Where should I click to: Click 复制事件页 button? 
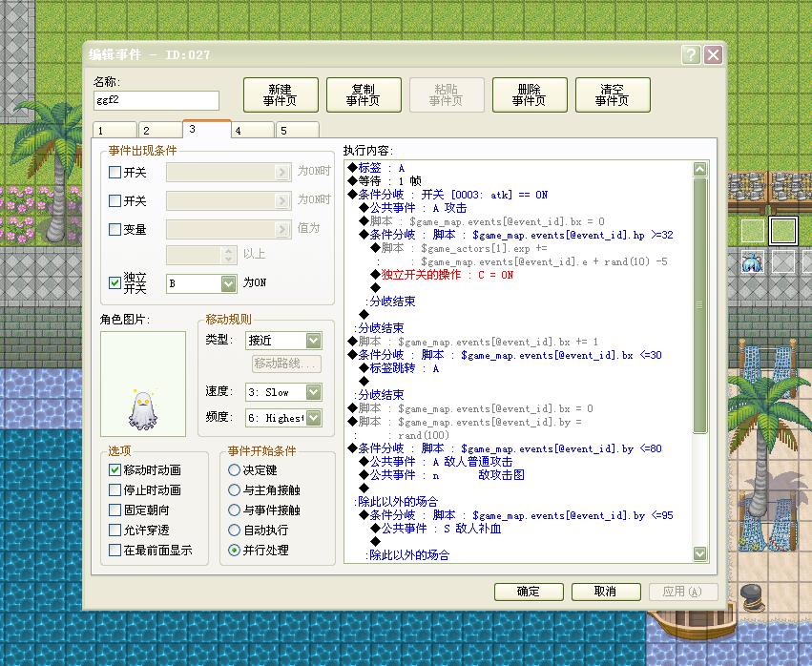(364, 94)
